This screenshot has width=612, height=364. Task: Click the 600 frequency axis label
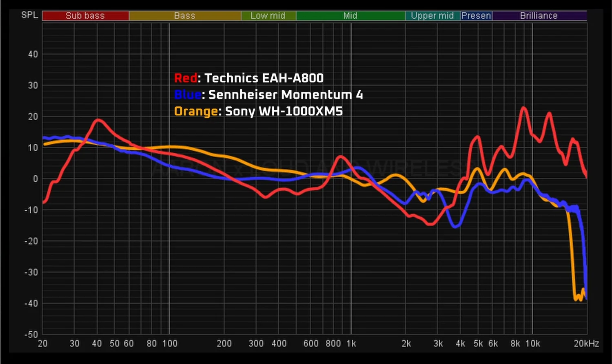coord(311,344)
